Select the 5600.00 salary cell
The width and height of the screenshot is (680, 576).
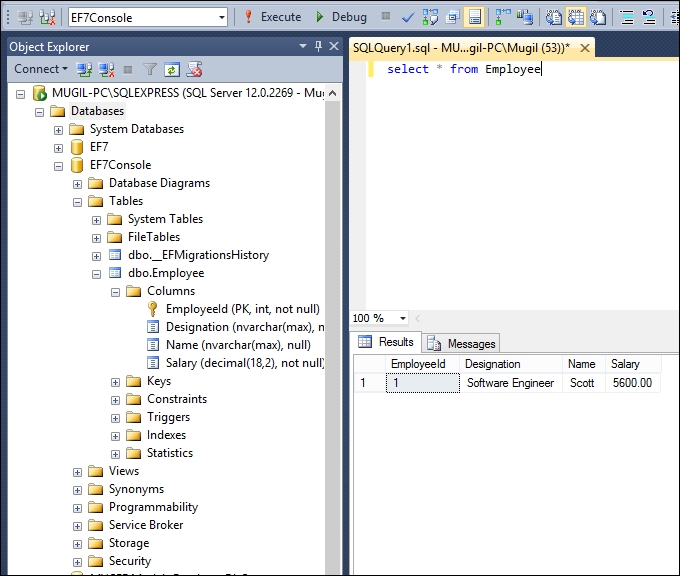633,383
